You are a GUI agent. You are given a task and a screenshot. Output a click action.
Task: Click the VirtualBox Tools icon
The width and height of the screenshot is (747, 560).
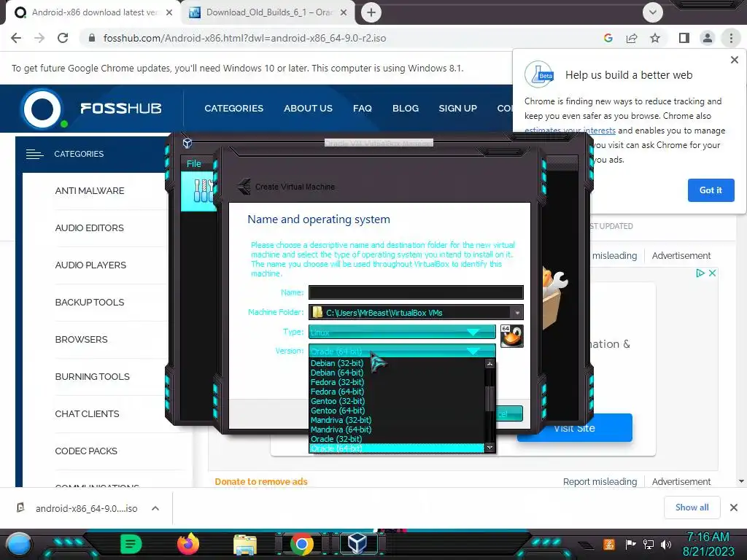203,192
